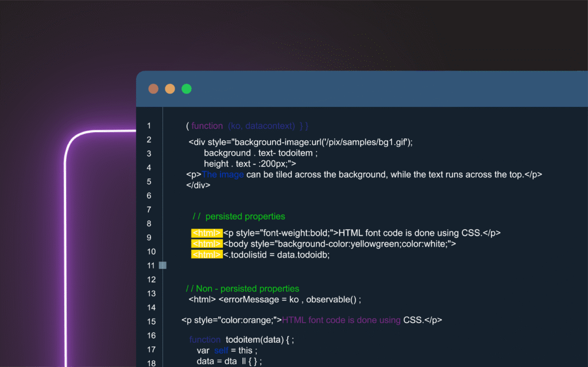This screenshot has height=367, width=588.
Task: Click 'data = dta || { } ;' line
Action: [229, 361]
